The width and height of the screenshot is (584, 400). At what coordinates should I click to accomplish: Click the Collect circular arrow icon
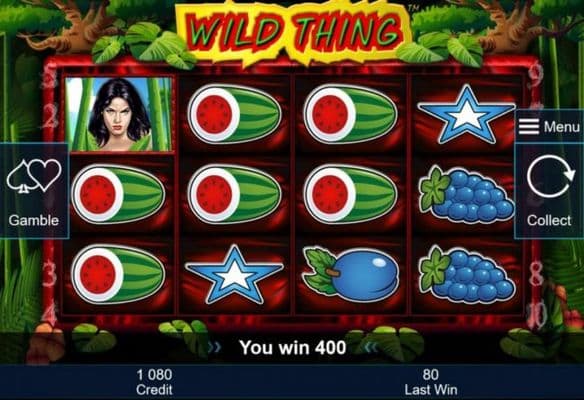coord(551,176)
